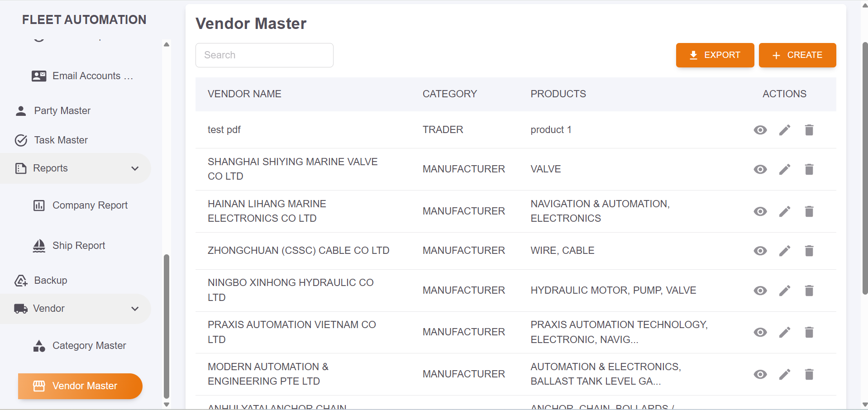Open the eye preview for NINGBO XINHONG HYDRAULIC

click(x=760, y=290)
